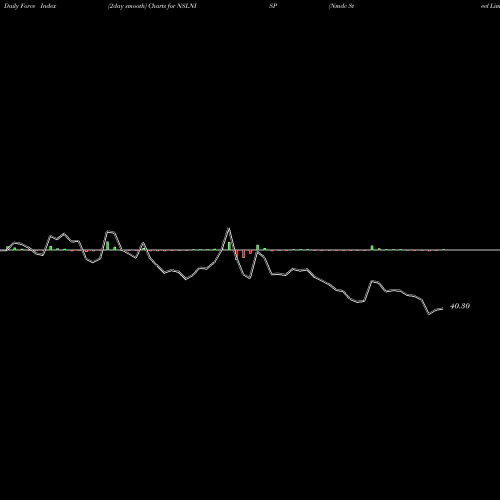The height and width of the screenshot is (500, 500).
Task: Select the 'SP' header text
Action: (x=273, y=6)
